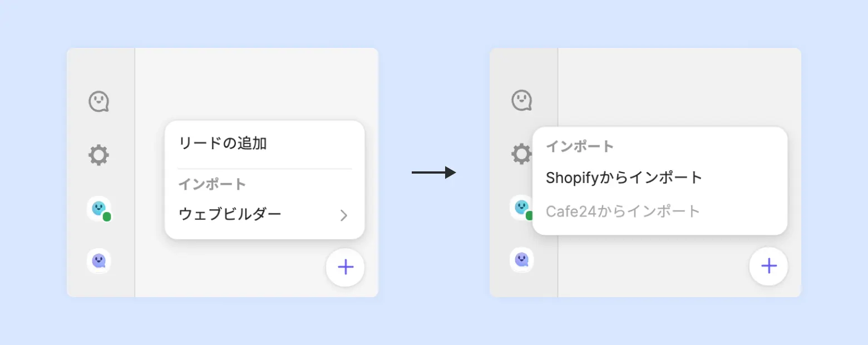Image resolution: width=868 pixels, height=345 pixels.
Task: Select the teal bot avatar in right panel
Action: tap(520, 208)
